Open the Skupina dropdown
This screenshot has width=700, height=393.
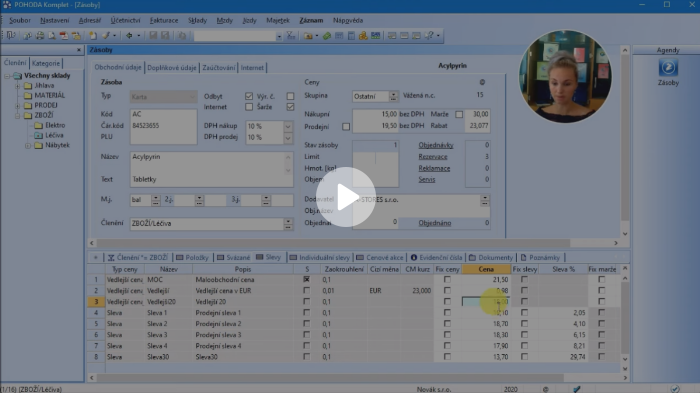[393, 96]
